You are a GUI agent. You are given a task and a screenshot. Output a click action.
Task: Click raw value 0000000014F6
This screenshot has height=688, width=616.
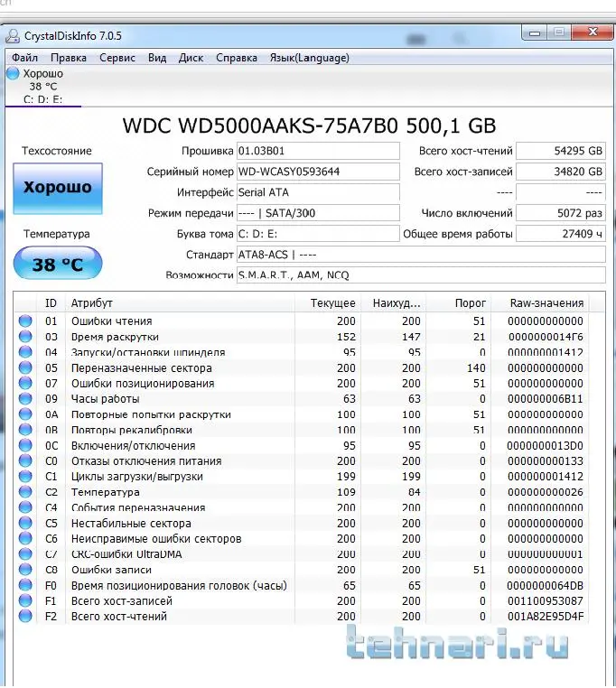[546, 337]
